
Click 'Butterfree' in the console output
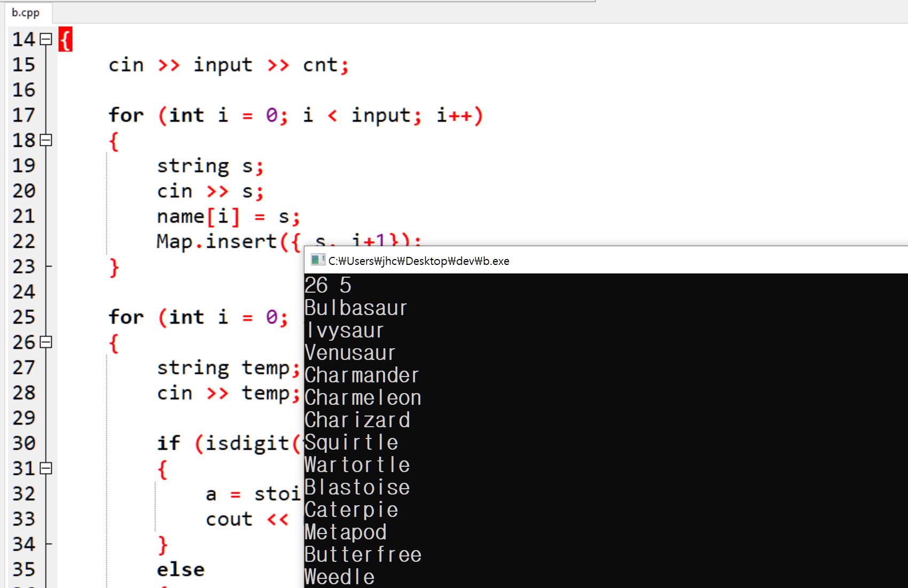(363, 555)
